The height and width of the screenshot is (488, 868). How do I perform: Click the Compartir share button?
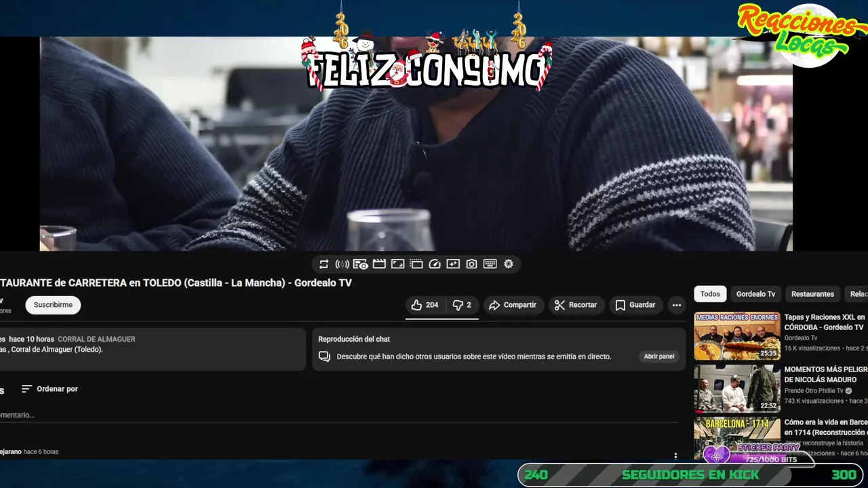click(513, 305)
